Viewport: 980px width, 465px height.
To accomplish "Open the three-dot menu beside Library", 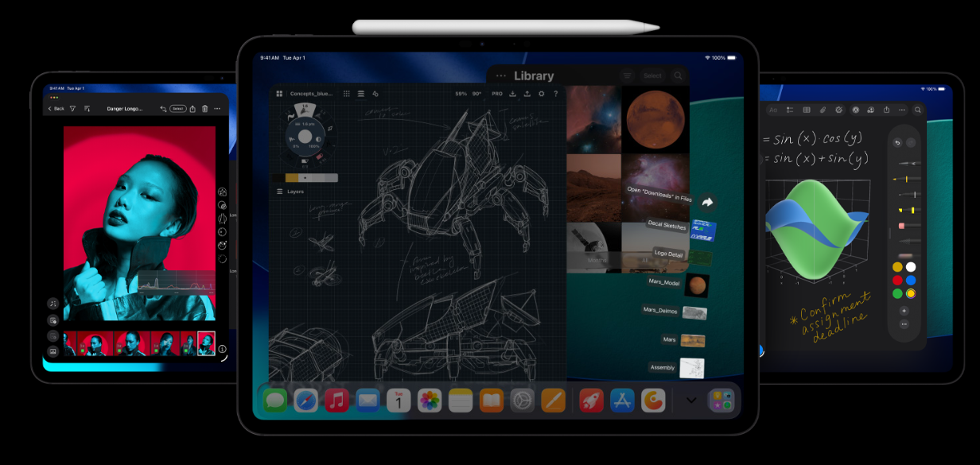I will coord(500,76).
